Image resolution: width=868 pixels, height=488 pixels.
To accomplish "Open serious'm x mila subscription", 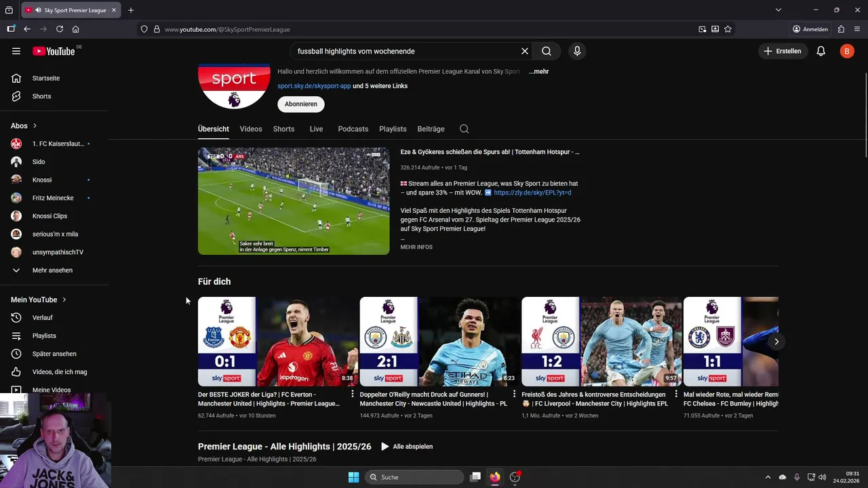I will [54, 234].
